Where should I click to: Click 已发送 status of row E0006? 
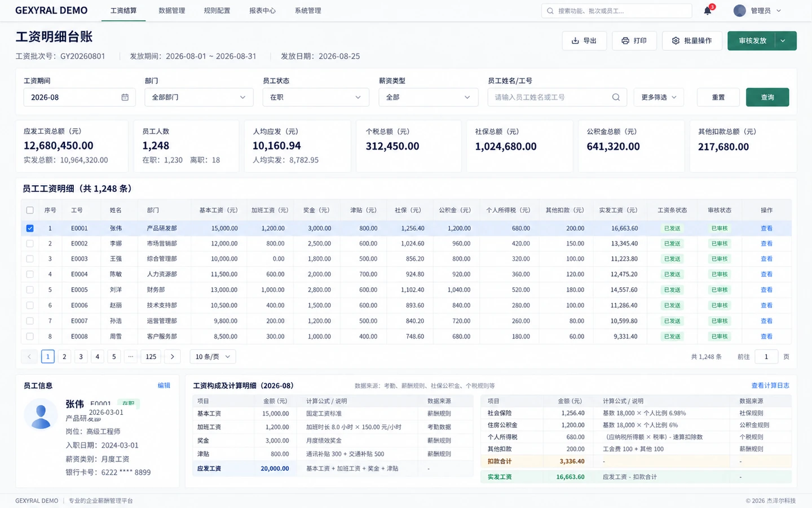click(672, 305)
